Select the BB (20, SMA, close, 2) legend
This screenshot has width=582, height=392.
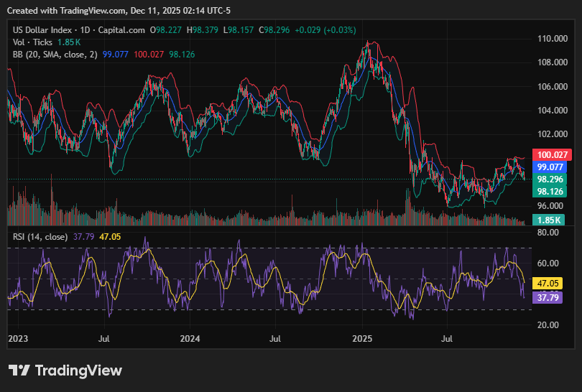click(55, 54)
